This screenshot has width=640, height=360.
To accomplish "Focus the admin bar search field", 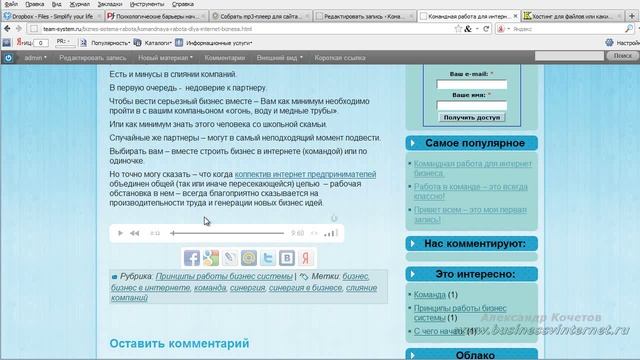I will [x=569, y=56].
